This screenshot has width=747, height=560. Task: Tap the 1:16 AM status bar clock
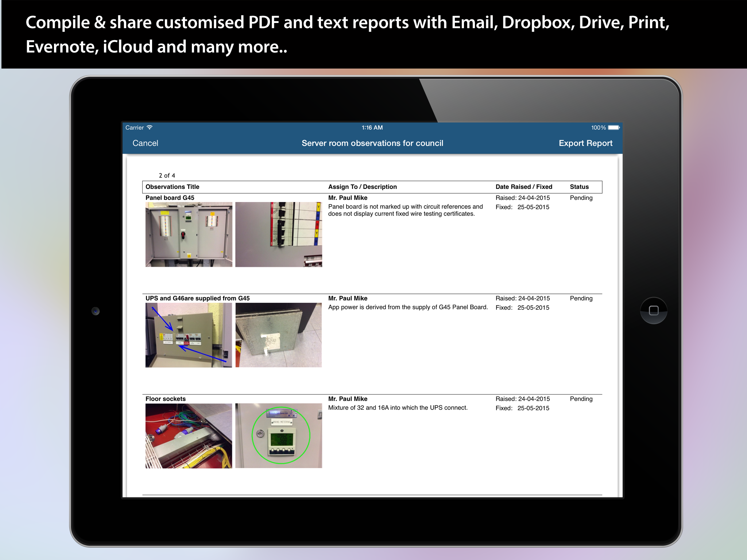(372, 128)
